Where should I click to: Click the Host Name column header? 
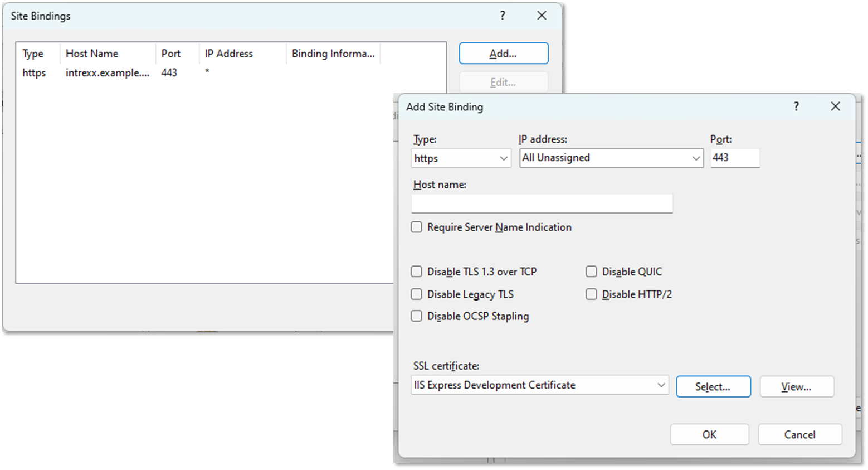[x=92, y=54]
